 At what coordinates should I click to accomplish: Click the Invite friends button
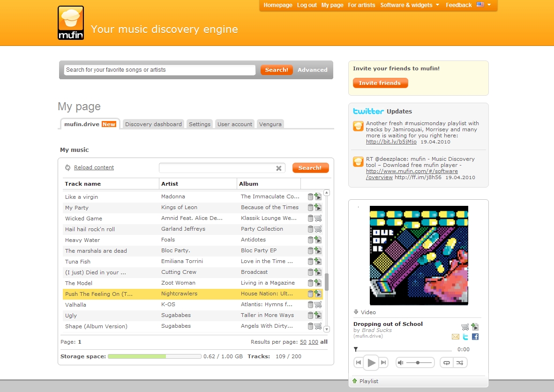(380, 83)
